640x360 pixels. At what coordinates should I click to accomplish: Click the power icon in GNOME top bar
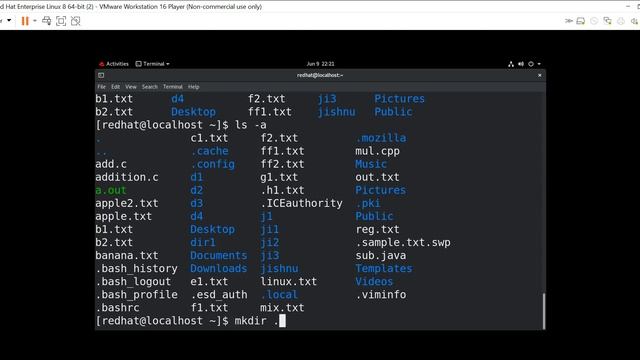click(531, 64)
